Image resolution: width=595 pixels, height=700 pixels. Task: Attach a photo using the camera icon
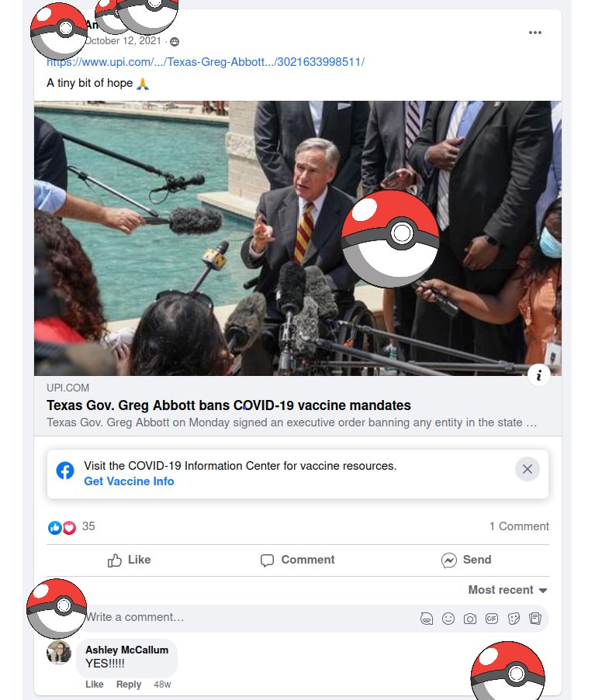click(x=470, y=619)
